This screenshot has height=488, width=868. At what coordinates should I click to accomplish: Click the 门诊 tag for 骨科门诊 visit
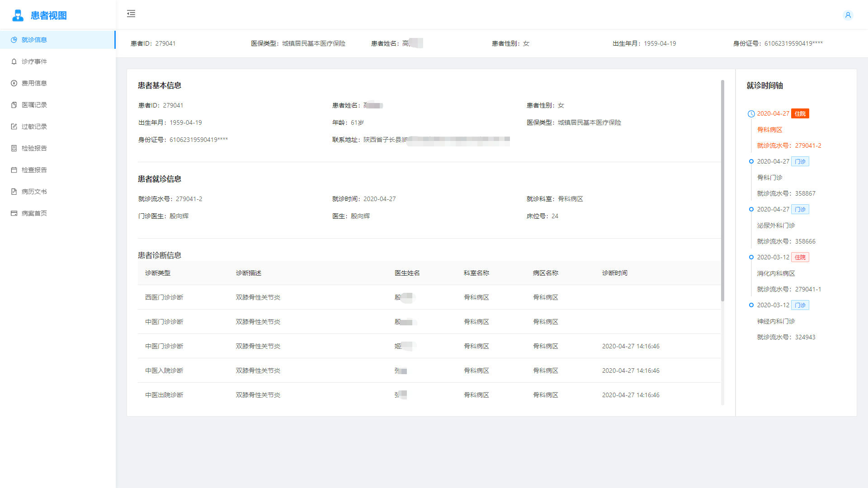pos(800,162)
